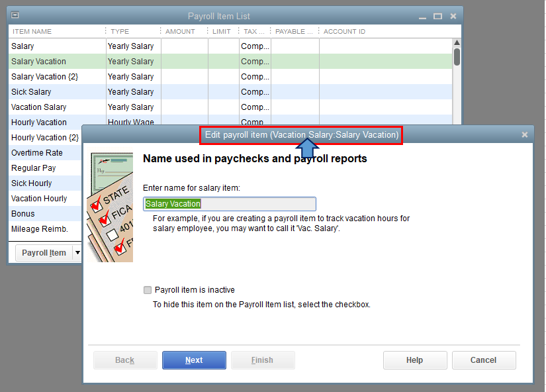
Task: Open Help in the dialog
Action: tap(415, 360)
